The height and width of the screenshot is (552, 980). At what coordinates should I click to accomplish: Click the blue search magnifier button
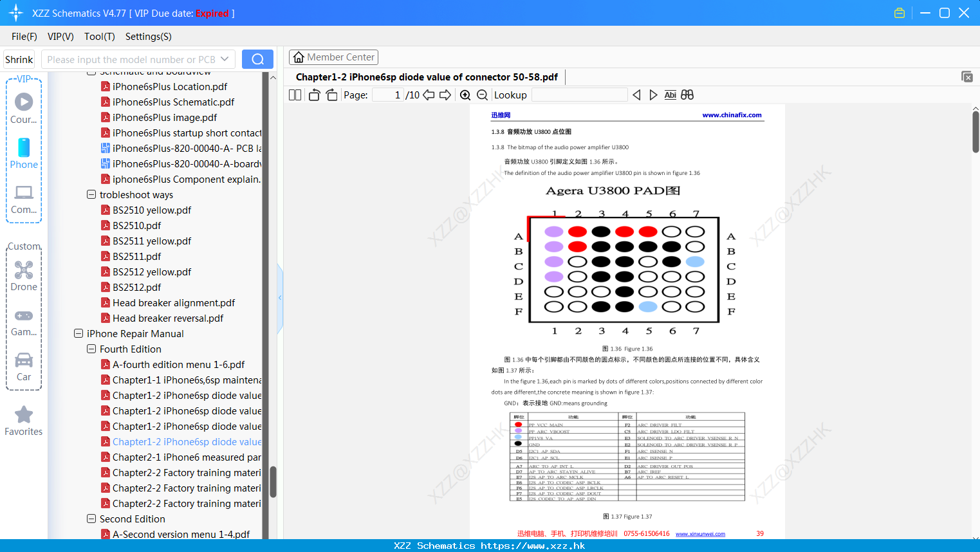click(257, 59)
